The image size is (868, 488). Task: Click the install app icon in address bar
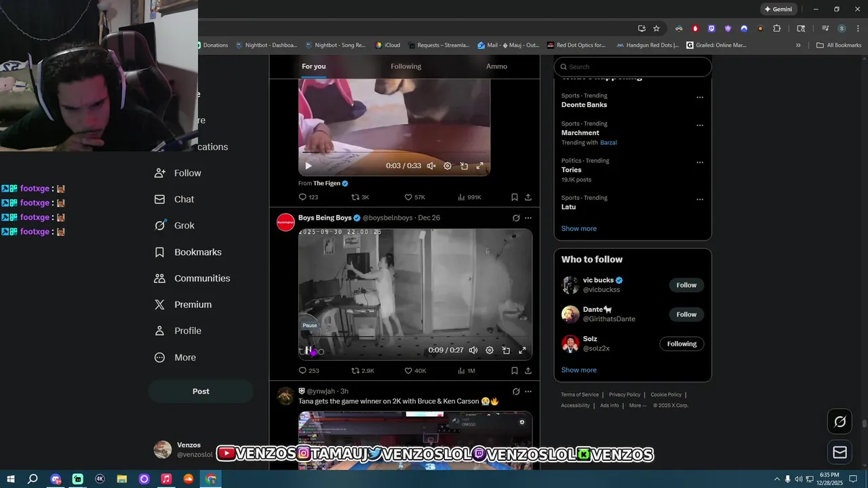point(642,28)
